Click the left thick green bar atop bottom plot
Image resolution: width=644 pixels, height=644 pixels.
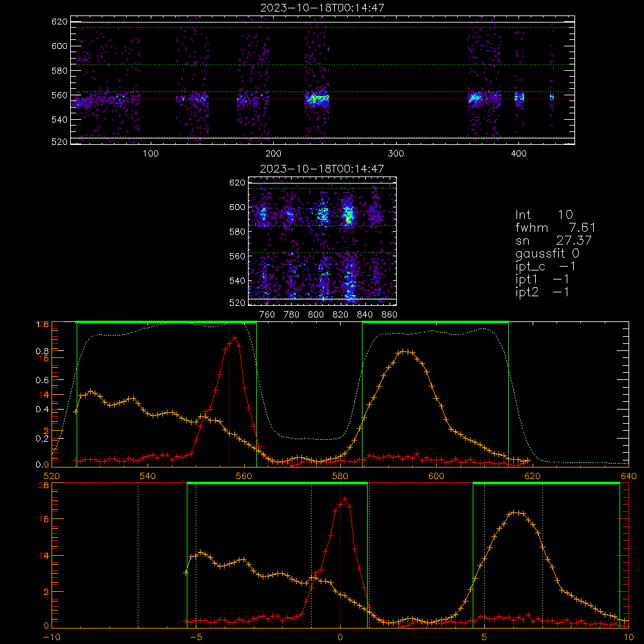coord(277,484)
